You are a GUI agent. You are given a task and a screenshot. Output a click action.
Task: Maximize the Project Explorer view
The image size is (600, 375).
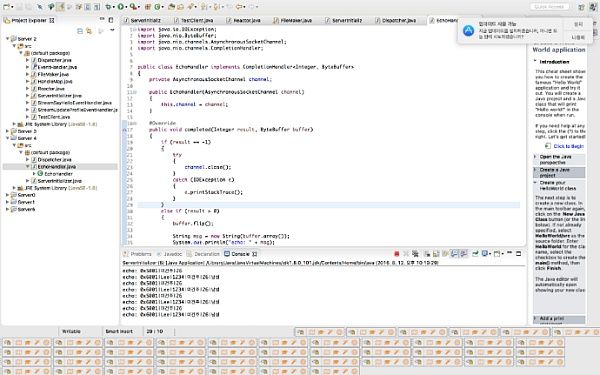(x=111, y=20)
